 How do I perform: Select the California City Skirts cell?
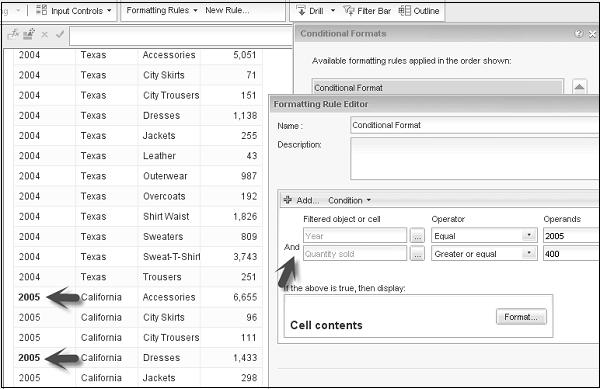tap(169, 317)
